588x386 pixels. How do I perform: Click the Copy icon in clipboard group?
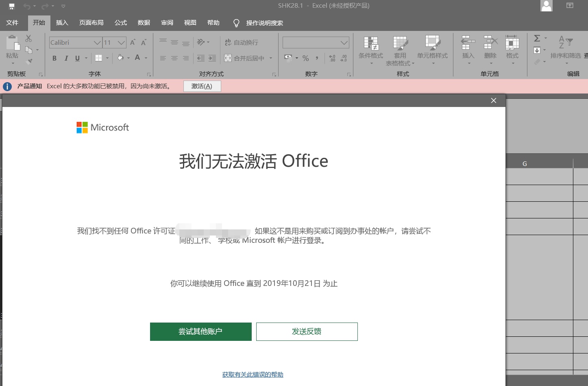click(x=28, y=50)
